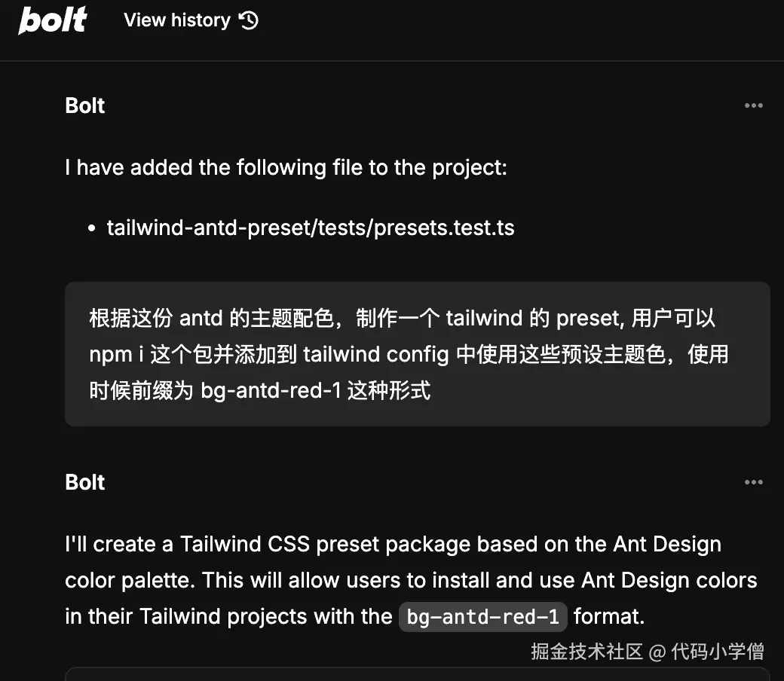
Task: Click the 'I have added the following file' text
Action: (x=286, y=167)
